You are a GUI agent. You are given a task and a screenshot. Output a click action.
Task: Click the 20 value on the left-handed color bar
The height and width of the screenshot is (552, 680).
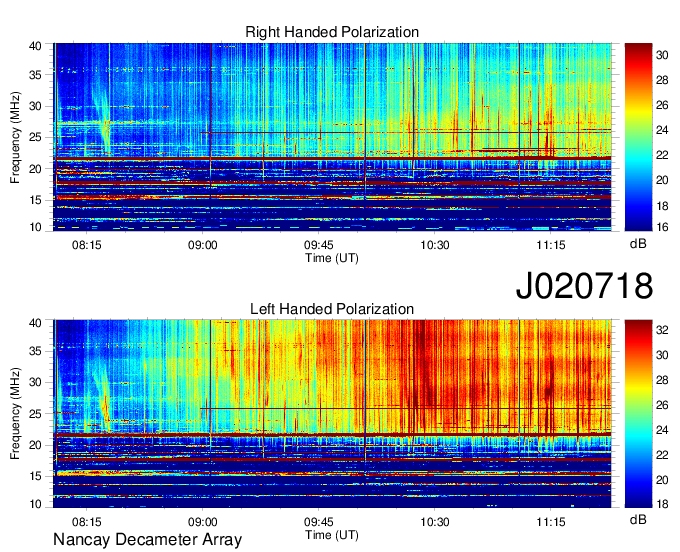(x=662, y=480)
